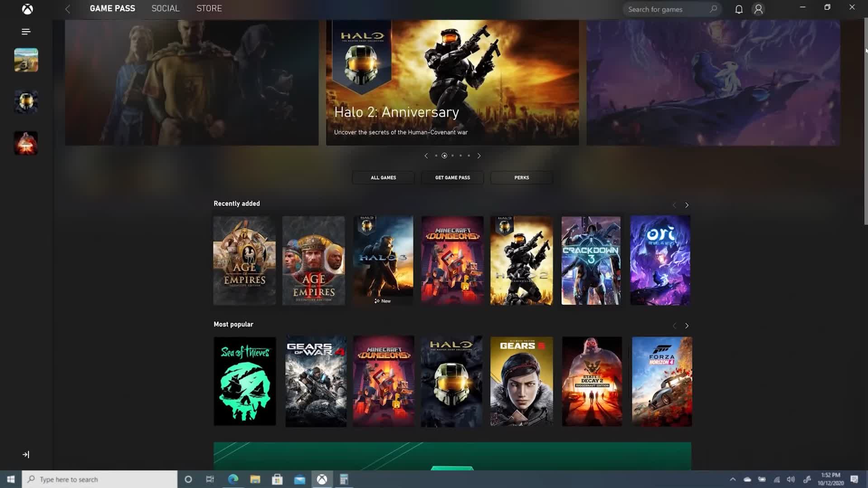868x488 pixels.
Task: Select the active second carousel dot
Action: (444, 156)
